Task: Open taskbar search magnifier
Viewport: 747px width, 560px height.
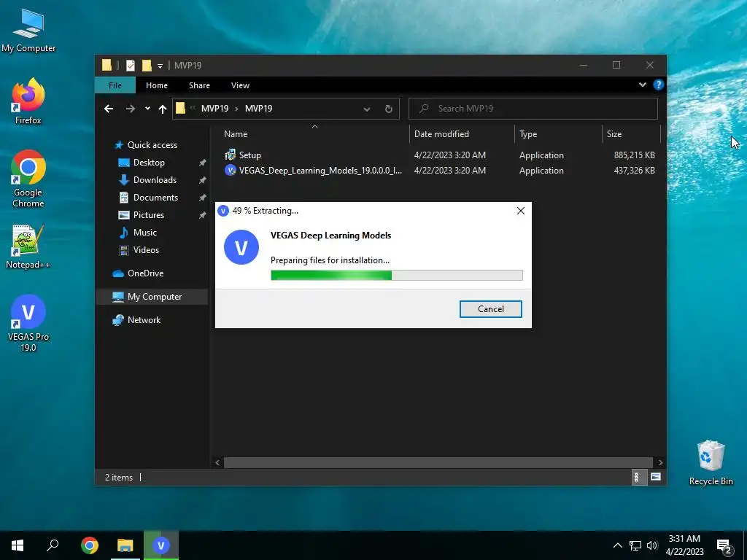Action: click(x=53, y=545)
